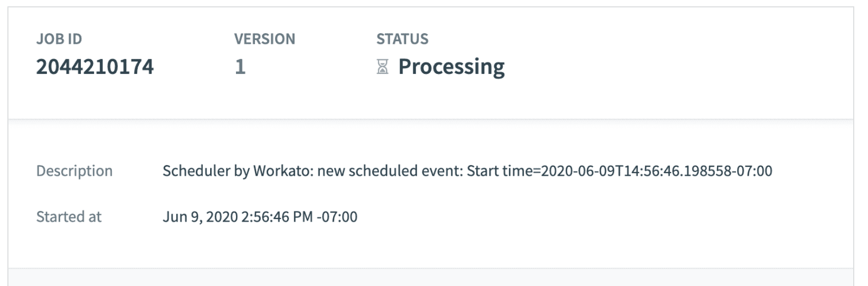Click the 2:56:46 PM started time

(277, 217)
